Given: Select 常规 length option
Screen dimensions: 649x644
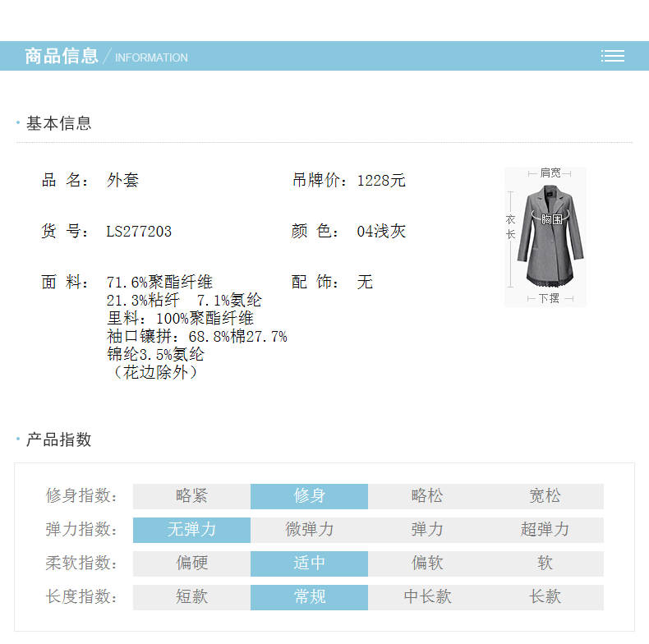Looking at the screenshot, I should 309,597.
